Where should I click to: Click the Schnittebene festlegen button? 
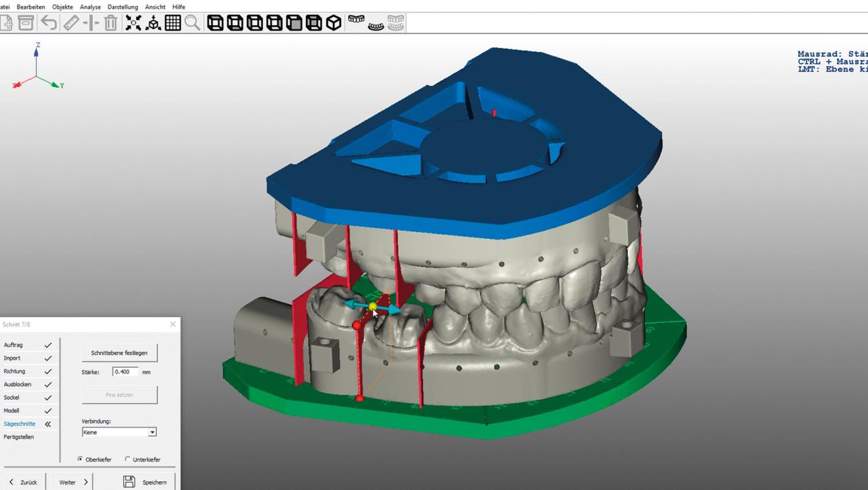click(x=119, y=353)
